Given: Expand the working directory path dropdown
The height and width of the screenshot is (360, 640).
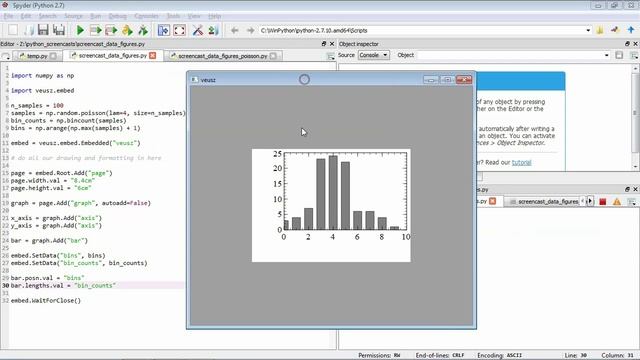Looking at the screenshot, I should click(588, 30).
